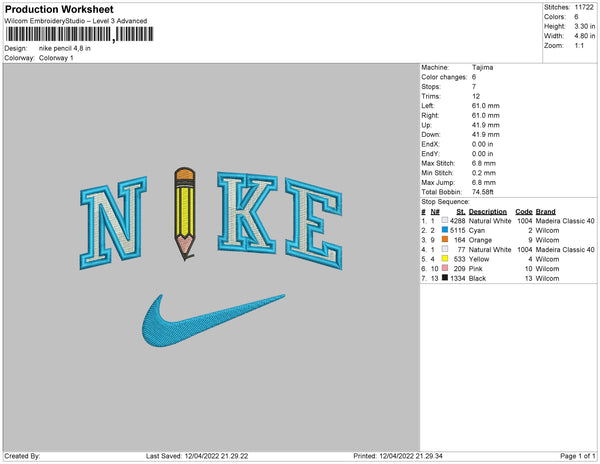Select Natural White swatch with 4288 stitches
Viewport: 600px width, 464px height.
[x=445, y=220]
